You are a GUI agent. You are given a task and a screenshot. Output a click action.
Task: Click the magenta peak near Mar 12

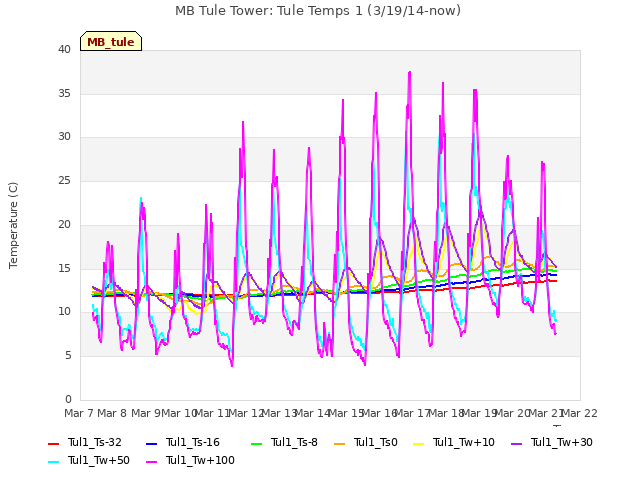[x=243, y=122]
